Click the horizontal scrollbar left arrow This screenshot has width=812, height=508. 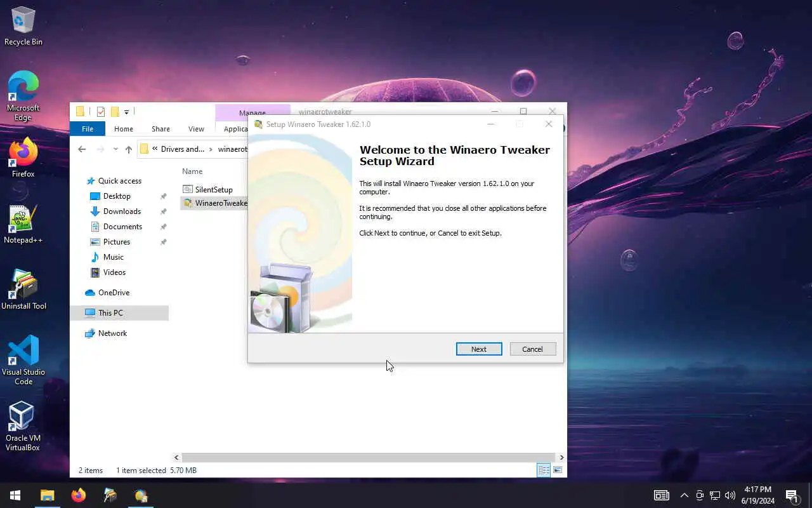click(177, 457)
